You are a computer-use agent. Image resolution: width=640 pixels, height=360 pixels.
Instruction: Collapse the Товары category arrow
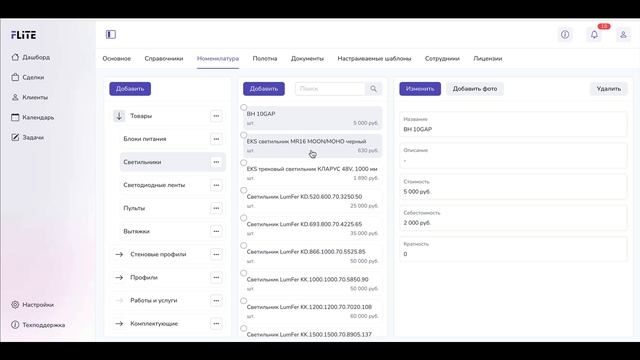click(x=119, y=116)
